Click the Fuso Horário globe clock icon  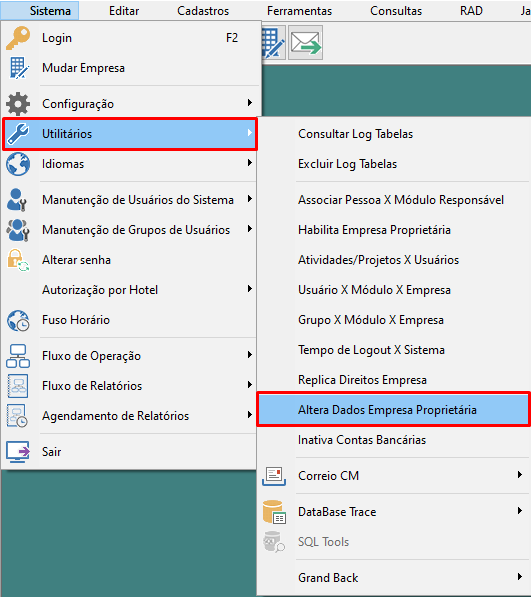(18, 320)
